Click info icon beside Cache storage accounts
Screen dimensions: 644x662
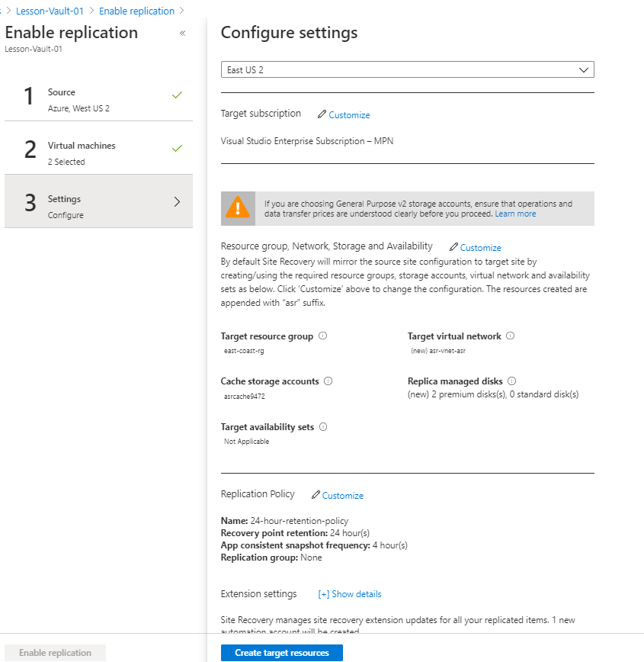click(x=328, y=381)
